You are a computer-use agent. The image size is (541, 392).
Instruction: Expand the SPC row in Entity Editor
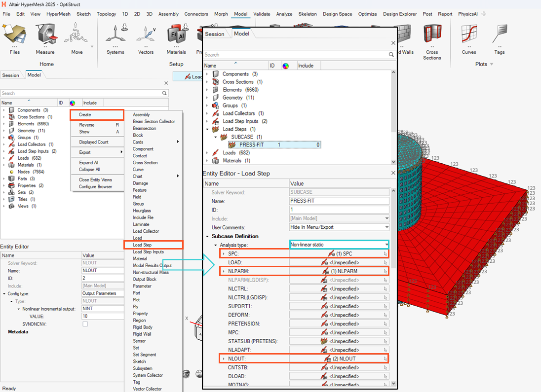click(x=224, y=254)
